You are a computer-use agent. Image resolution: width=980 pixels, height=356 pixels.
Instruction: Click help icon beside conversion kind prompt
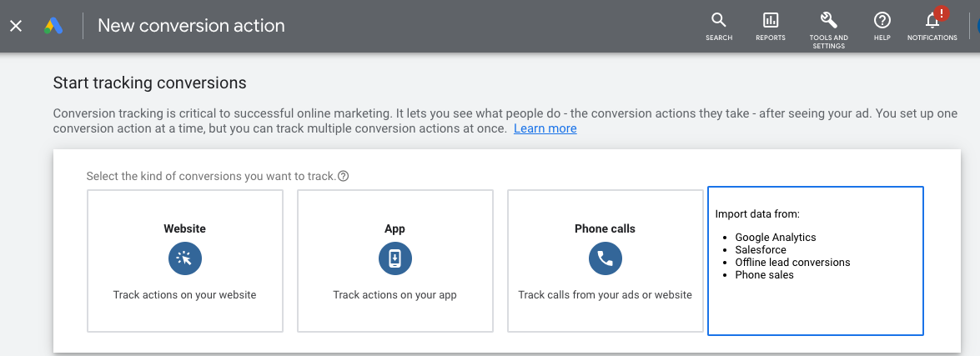click(343, 176)
